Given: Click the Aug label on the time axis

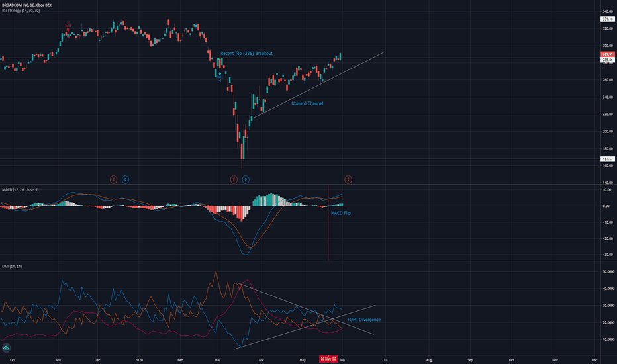Looking at the screenshot, I should tap(429, 359).
